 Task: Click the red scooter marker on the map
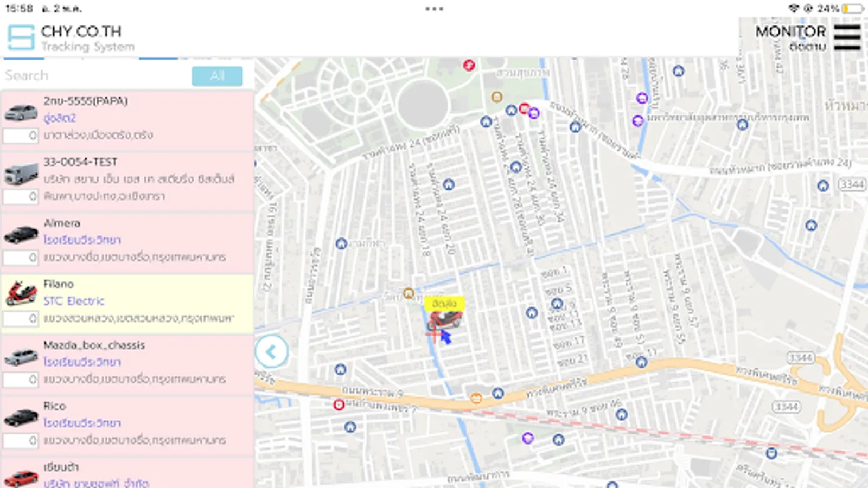[x=444, y=320]
